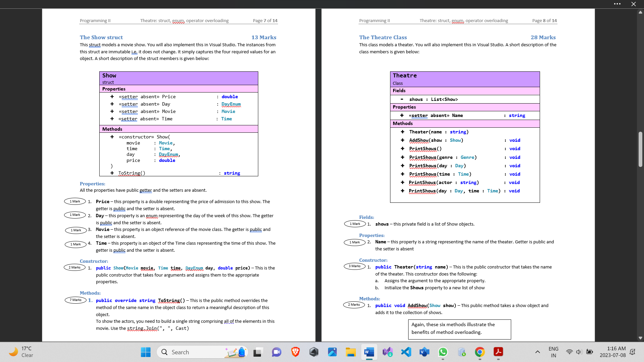644x362 pixels.
Task: Open weather widget showing 17°C Clear
Action: (22, 352)
